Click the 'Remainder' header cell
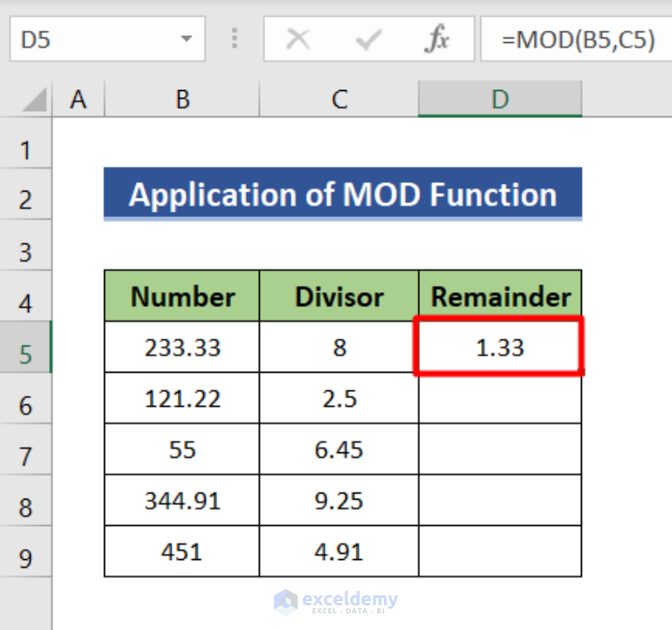672x630 pixels. pyautogui.click(x=500, y=296)
